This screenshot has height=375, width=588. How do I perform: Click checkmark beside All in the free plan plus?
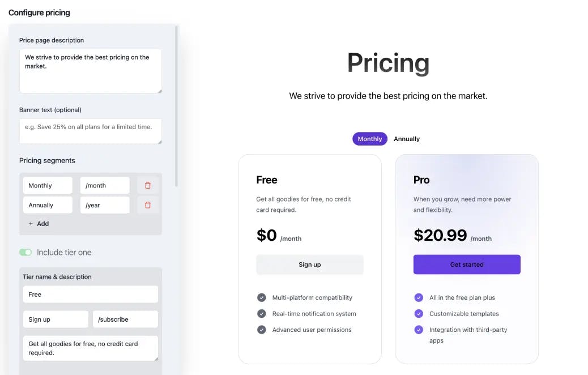click(x=419, y=297)
